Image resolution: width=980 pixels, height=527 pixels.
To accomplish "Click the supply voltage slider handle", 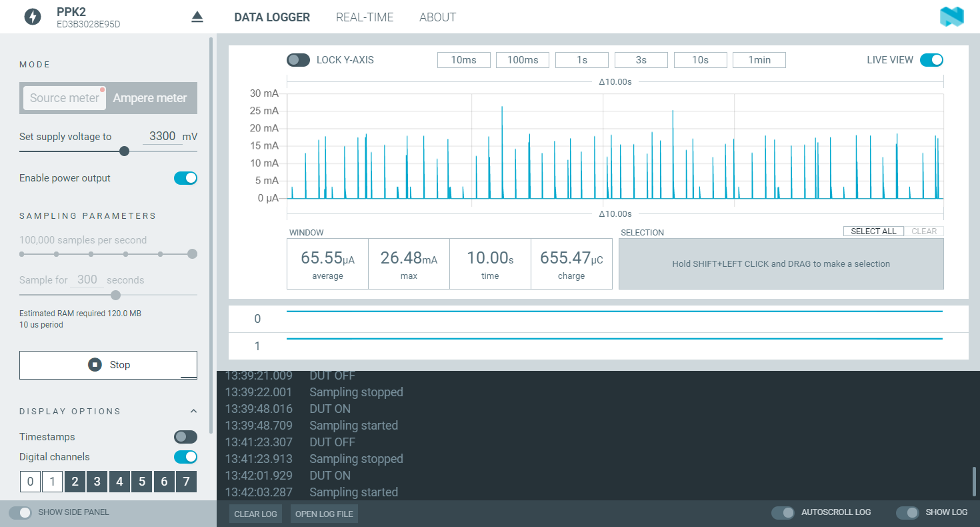I will tap(124, 151).
